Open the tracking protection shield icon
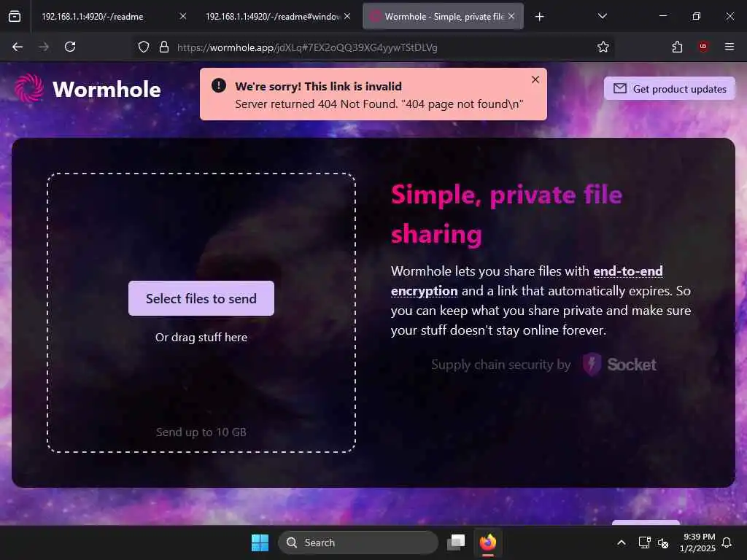 (144, 47)
